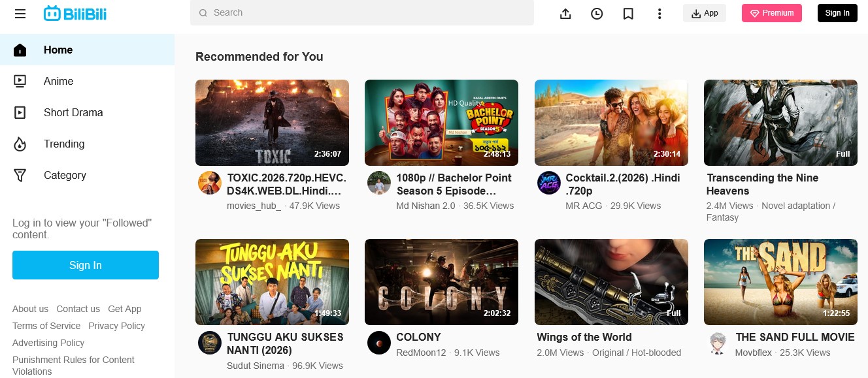Select Category in the sidebar
The width and height of the screenshot is (868, 378).
pyautogui.click(x=88, y=175)
